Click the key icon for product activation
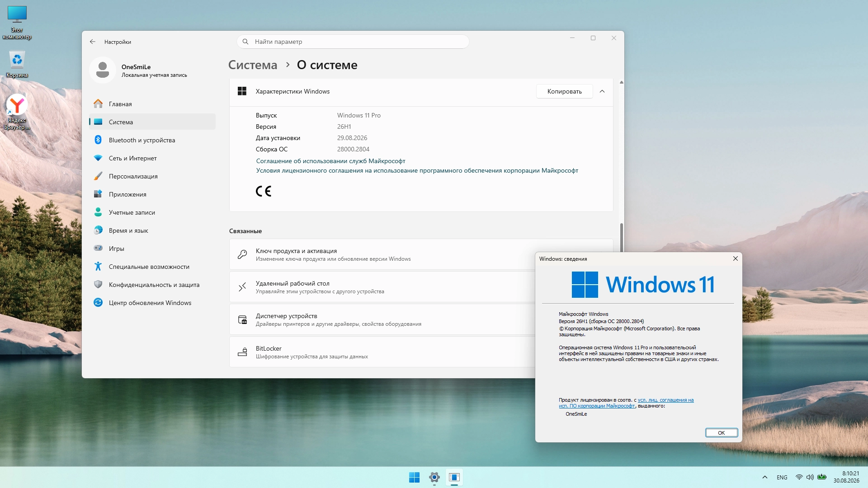868x488 pixels. 242,254
